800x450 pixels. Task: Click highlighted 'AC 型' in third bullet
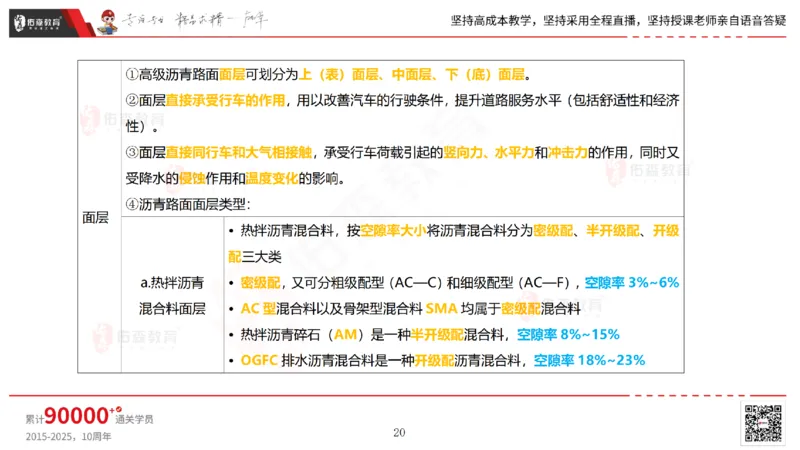point(258,309)
